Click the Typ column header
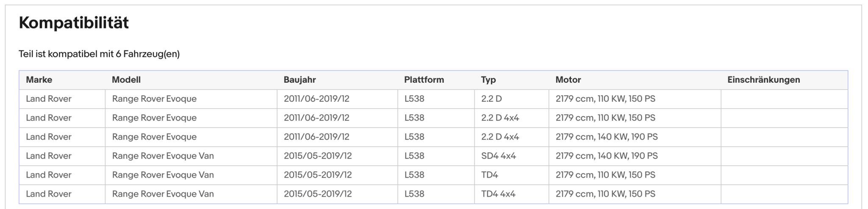 click(488, 80)
